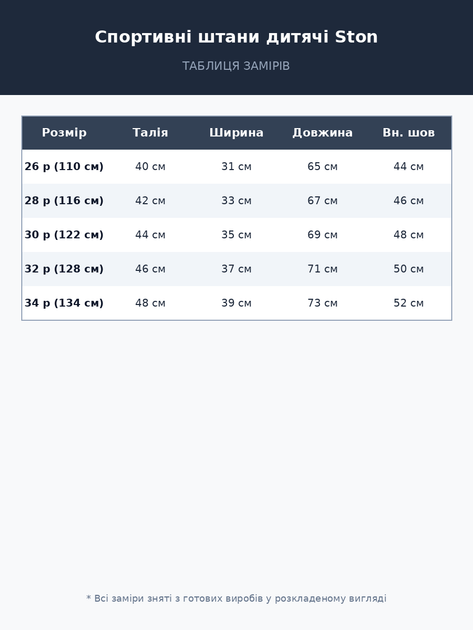
Task: Select the '32 р (128 см)' size row
Action: click(237, 269)
